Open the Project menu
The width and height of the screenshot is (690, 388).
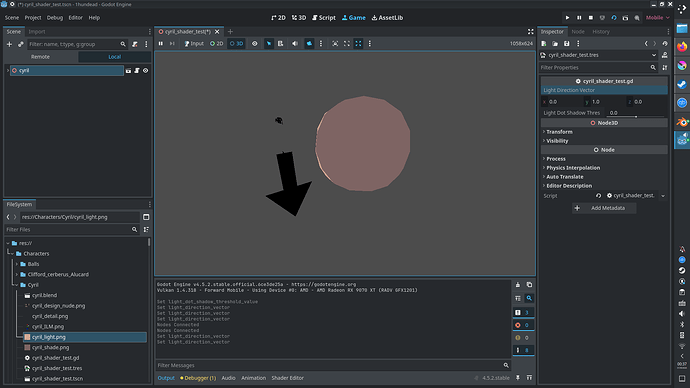pyautogui.click(x=33, y=18)
